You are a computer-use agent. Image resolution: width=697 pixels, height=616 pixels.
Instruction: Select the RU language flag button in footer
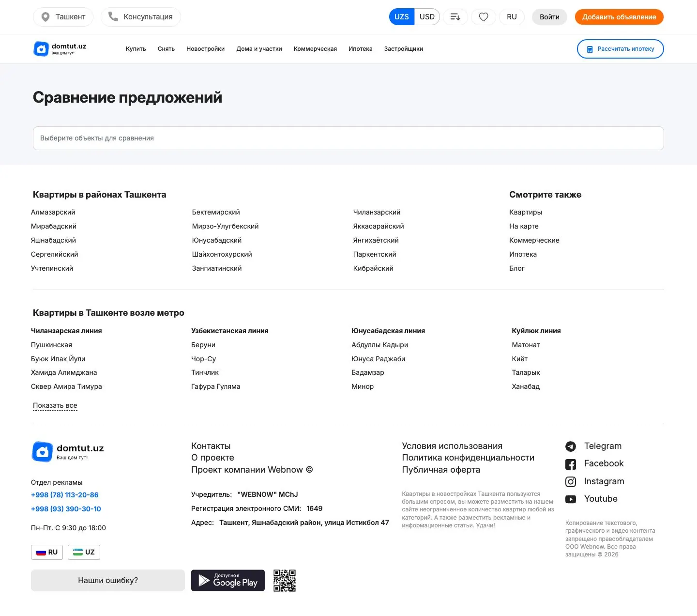coord(47,552)
